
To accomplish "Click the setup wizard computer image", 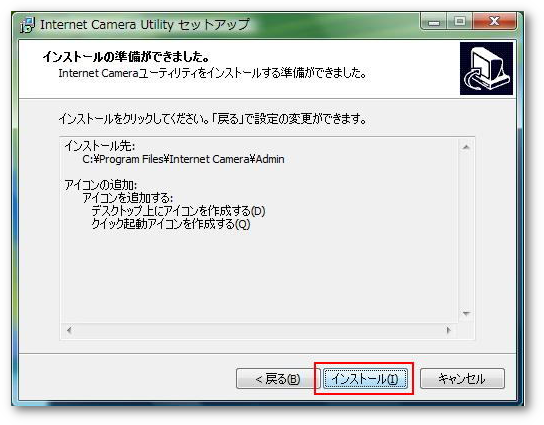I will pos(486,68).
